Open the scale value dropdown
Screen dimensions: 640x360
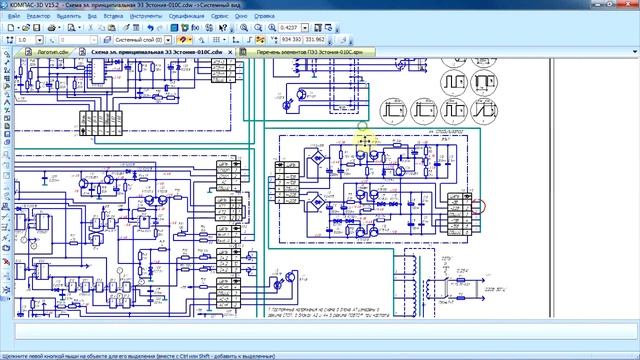pos(305,28)
